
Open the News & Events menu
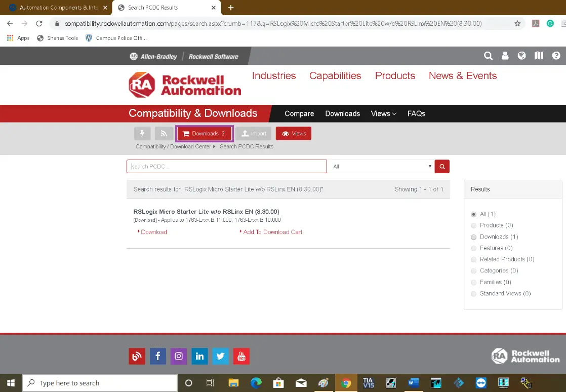462,76
